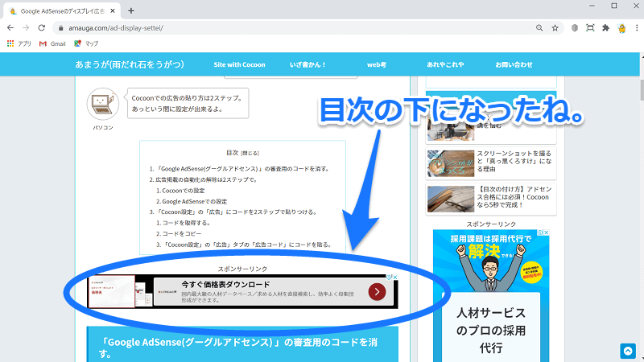Reload the page with the refresh icon
This screenshot has height=362, width=644.
click(x=42, y=27)
